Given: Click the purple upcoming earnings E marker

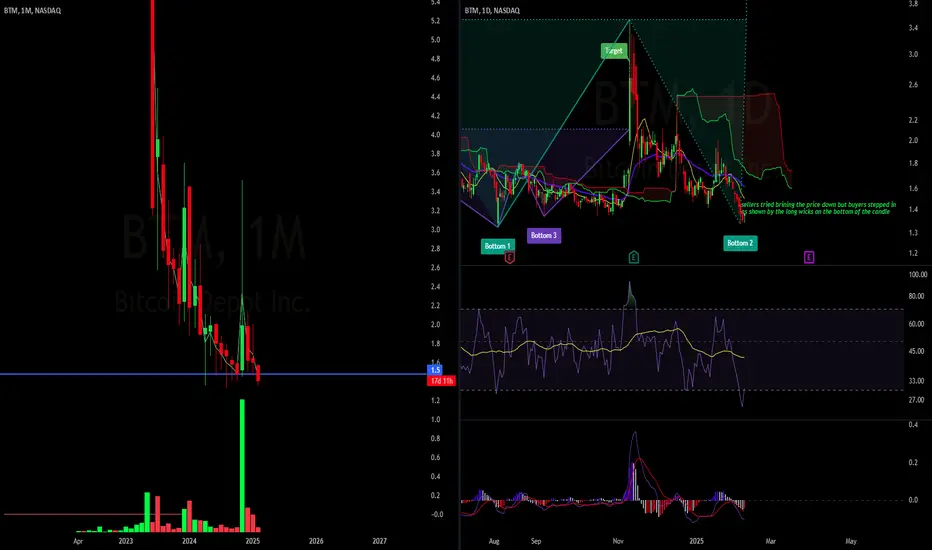Looking at the screenshot, I should pyautogui.click(x=809, y=257).
